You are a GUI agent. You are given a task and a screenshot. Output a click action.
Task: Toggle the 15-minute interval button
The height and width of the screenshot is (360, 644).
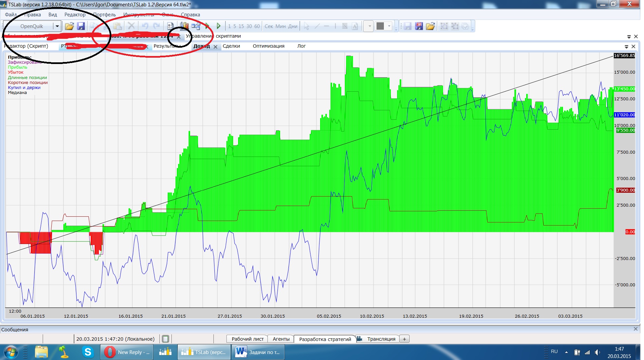241,26
